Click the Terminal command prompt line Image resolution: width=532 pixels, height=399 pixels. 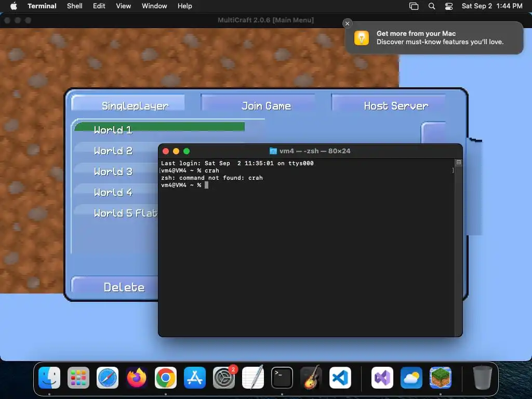point(184,185)
